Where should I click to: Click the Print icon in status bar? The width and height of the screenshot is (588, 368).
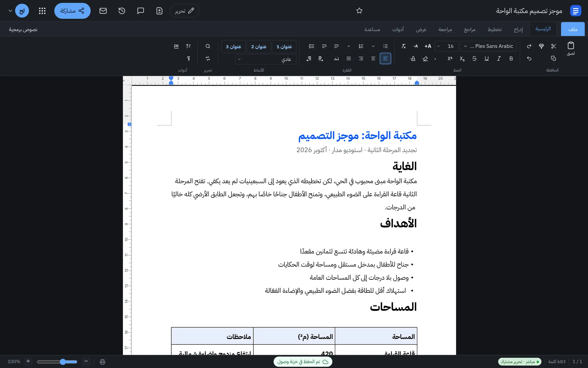[102, 362]
